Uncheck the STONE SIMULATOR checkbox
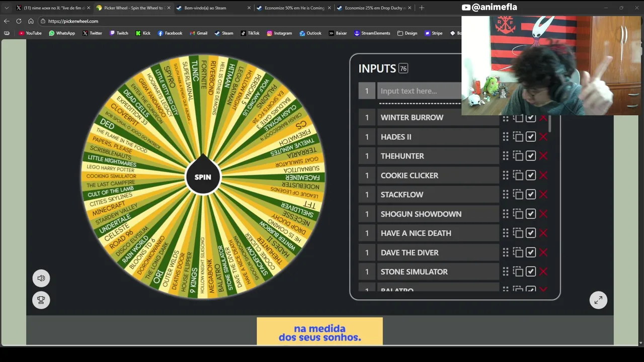 [x=531, y=271]
